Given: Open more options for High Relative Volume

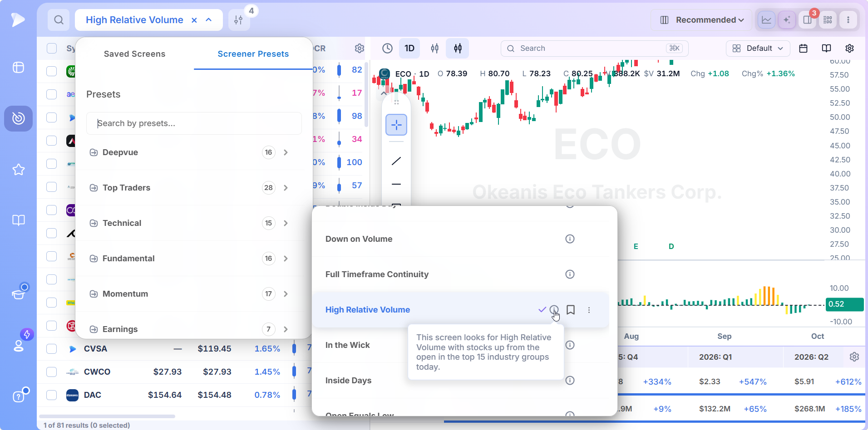Looking at the screenshot, I should click(589, 310).
